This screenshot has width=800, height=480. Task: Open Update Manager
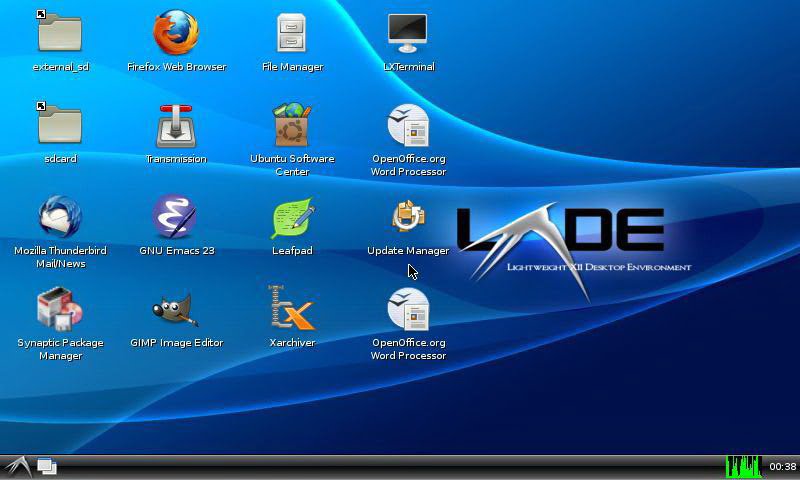pos(408,216)
